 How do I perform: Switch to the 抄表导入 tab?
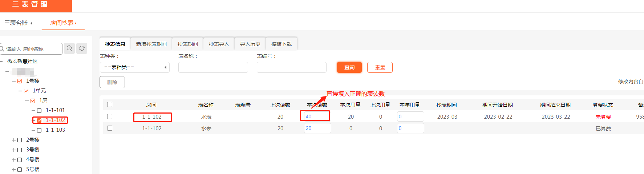(x=219, y=44)
